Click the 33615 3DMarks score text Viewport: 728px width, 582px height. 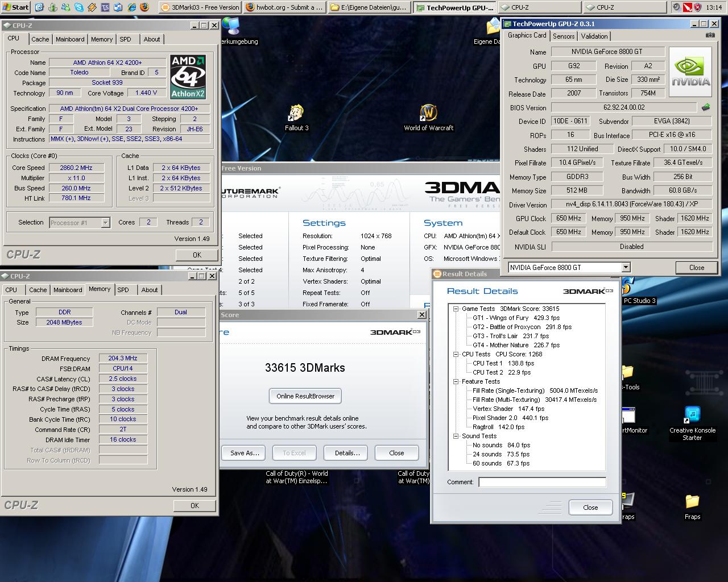point(305,368)
